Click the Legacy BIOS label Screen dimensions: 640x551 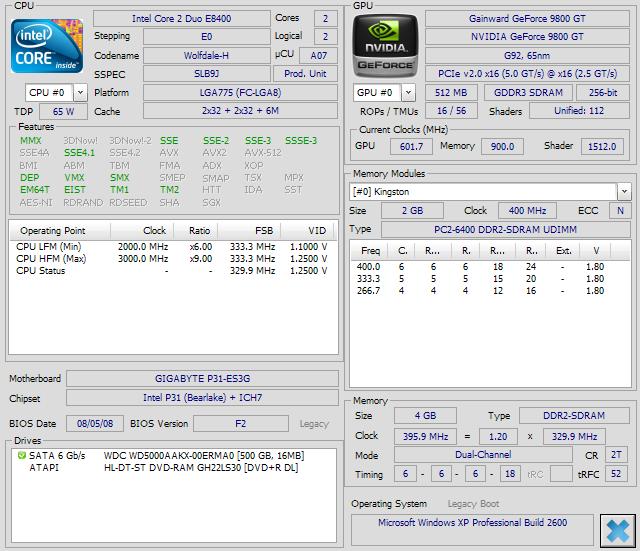314,424
